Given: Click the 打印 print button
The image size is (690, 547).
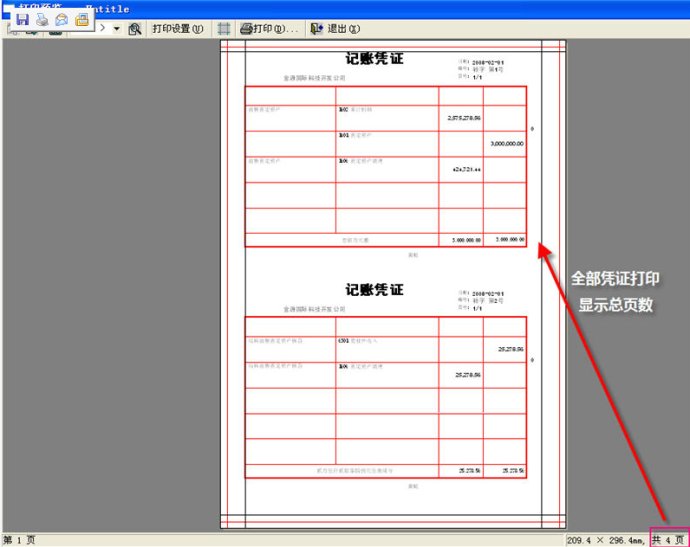Looking at the screenshot, I should pyautogui.click(x=269, y=29).
